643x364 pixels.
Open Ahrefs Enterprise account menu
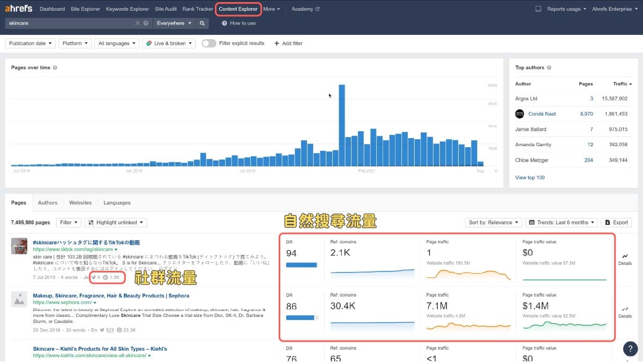pos(615,9)
